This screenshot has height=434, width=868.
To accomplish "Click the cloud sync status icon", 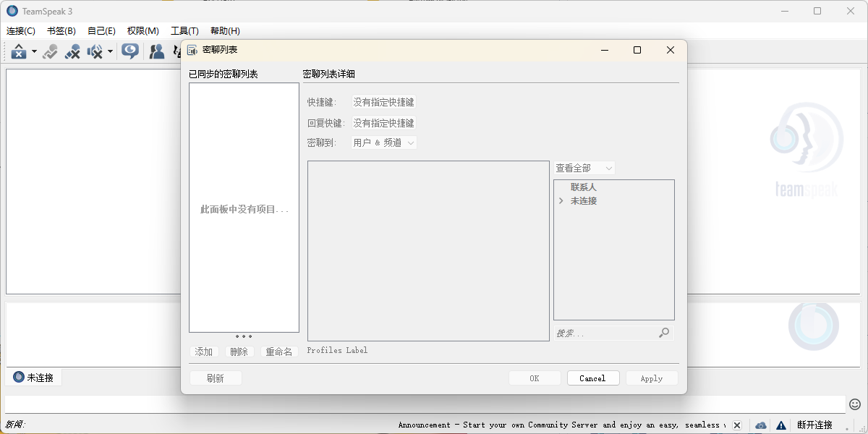I will pyautogui.click(x=761, y=425).
